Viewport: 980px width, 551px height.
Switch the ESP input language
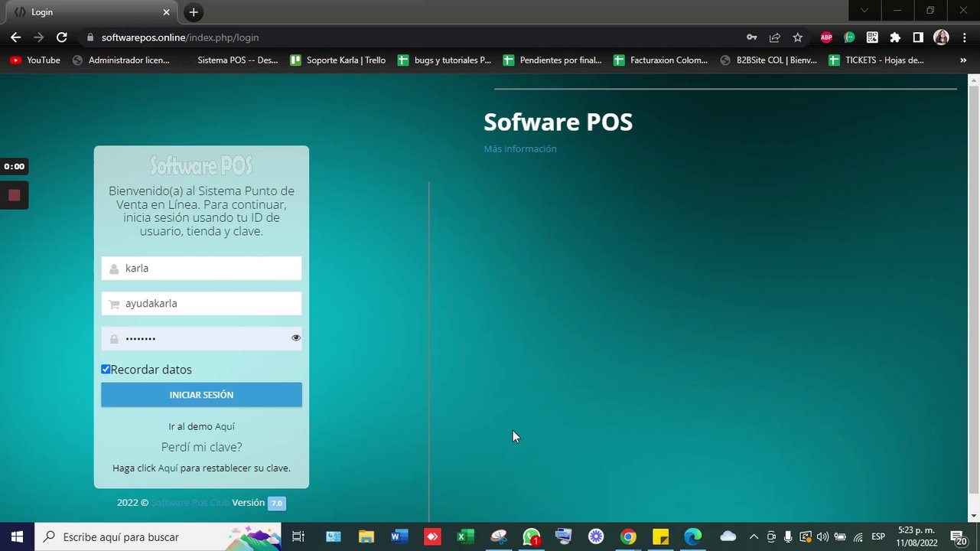pyautogui.click(x=878, y=536)
